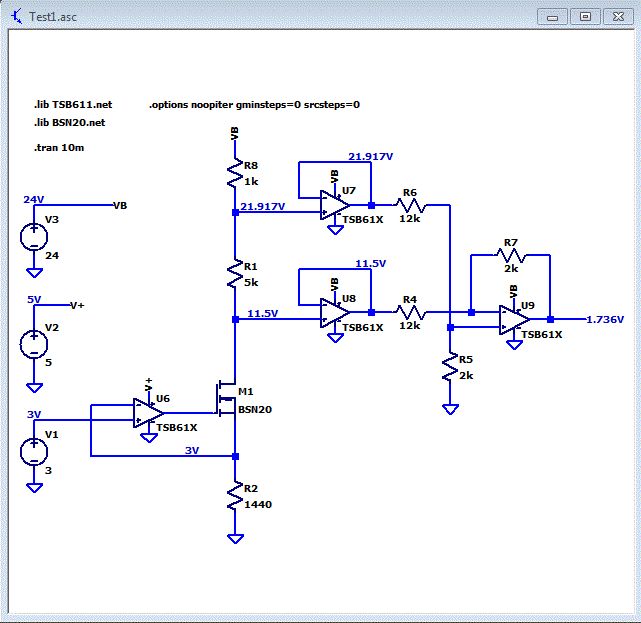Click the U9 op-amp symbol

[514, 319]
